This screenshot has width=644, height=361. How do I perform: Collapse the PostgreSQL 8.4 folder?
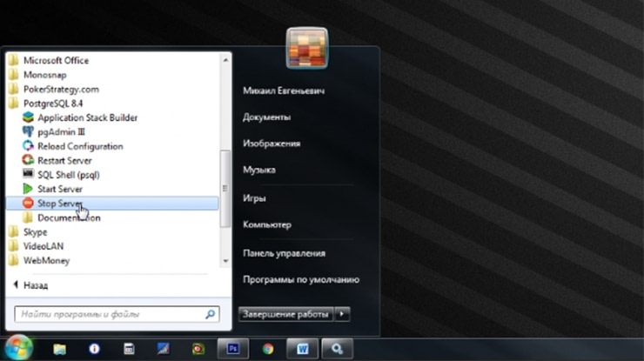pyautogui.click(x=53, y=104)
